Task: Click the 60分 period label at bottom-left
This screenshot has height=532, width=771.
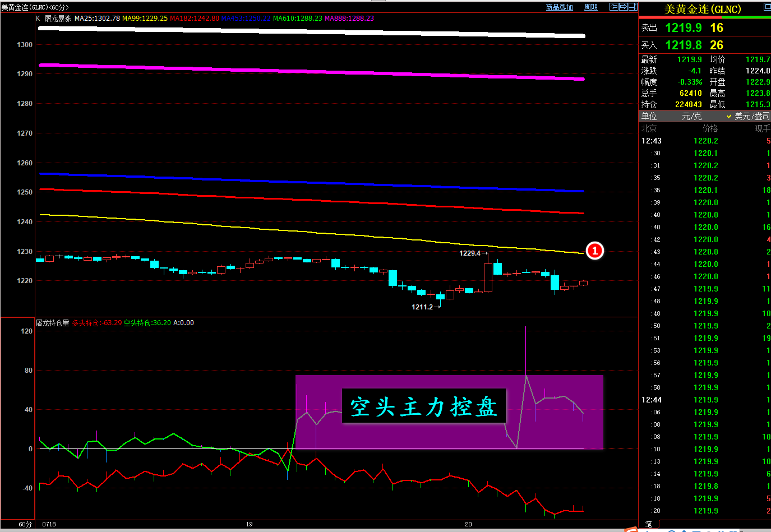Action: pyautogui.click(x=25, y=524)
